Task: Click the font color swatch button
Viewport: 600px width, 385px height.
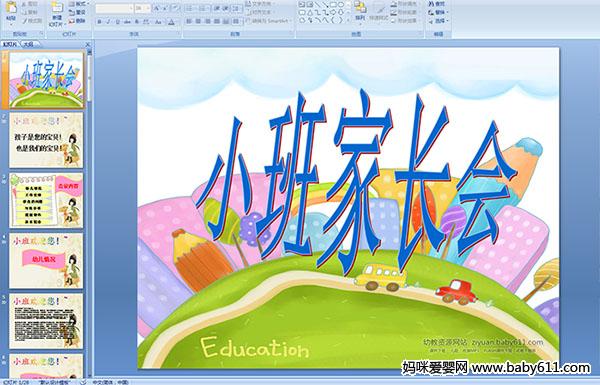Action: pos(171,22)
